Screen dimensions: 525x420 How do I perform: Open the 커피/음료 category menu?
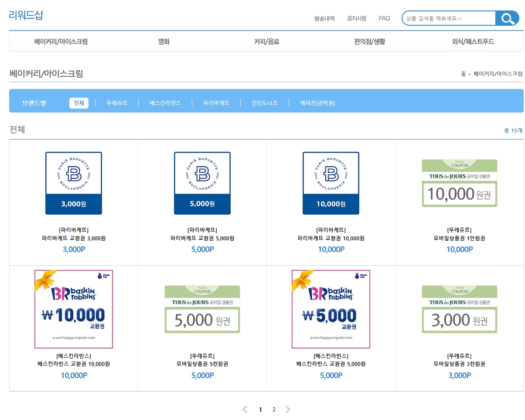(266, 42)
